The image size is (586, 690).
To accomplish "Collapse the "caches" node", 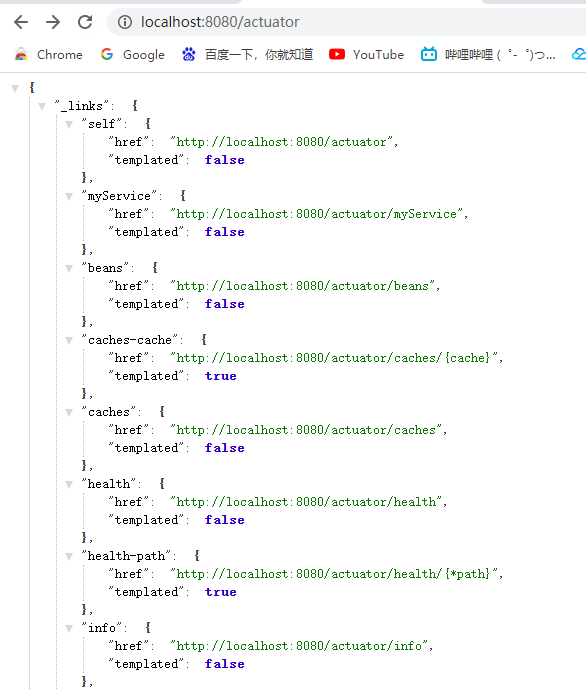I will pyautogui.click(x=69, y=412).
